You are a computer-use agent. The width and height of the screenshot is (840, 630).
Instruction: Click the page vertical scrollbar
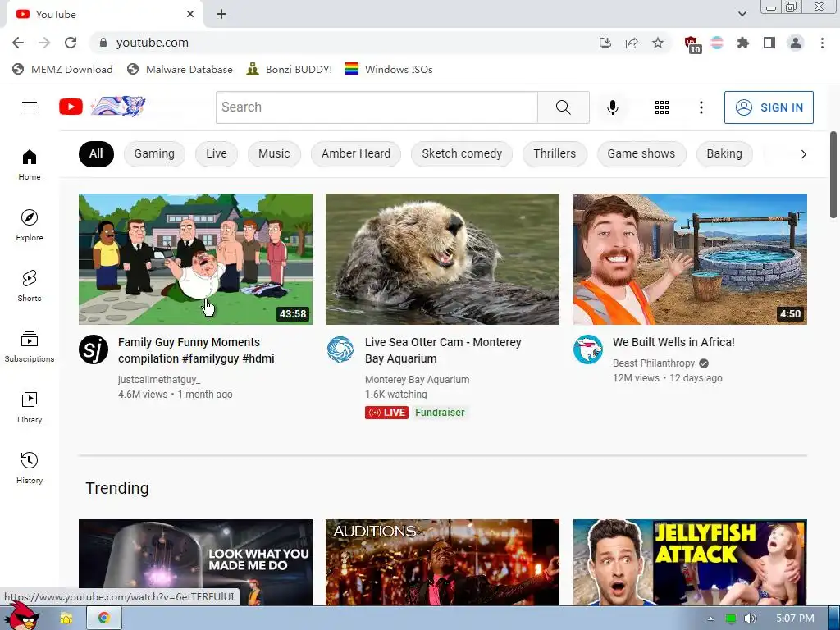click(833, 175)
